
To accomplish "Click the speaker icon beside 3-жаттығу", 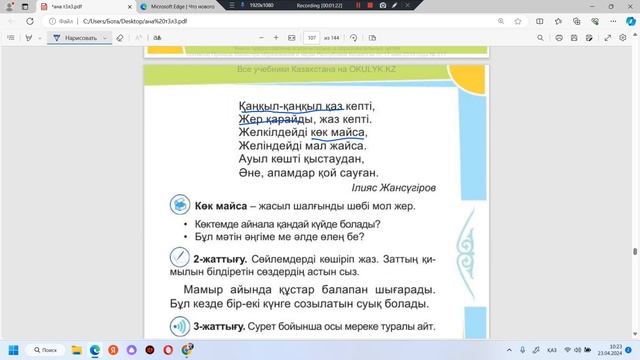I will [x=180, y=327].
